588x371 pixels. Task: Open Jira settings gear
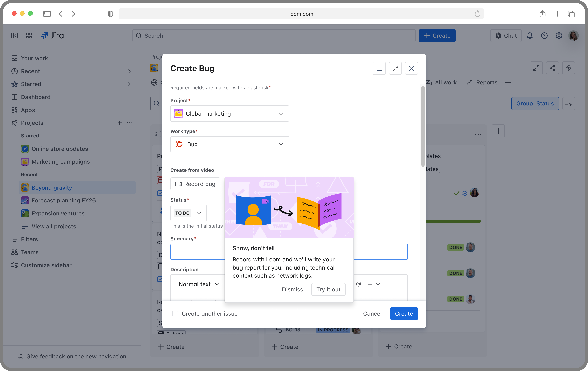tap(559, 35)
